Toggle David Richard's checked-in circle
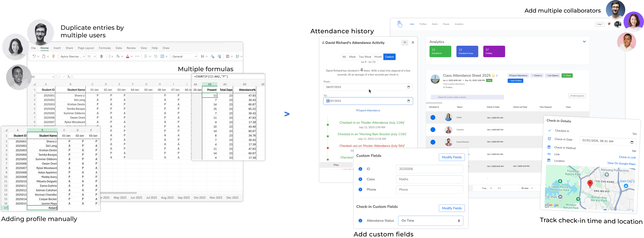This screenshot has height=238, width=644. pos(433,142)
